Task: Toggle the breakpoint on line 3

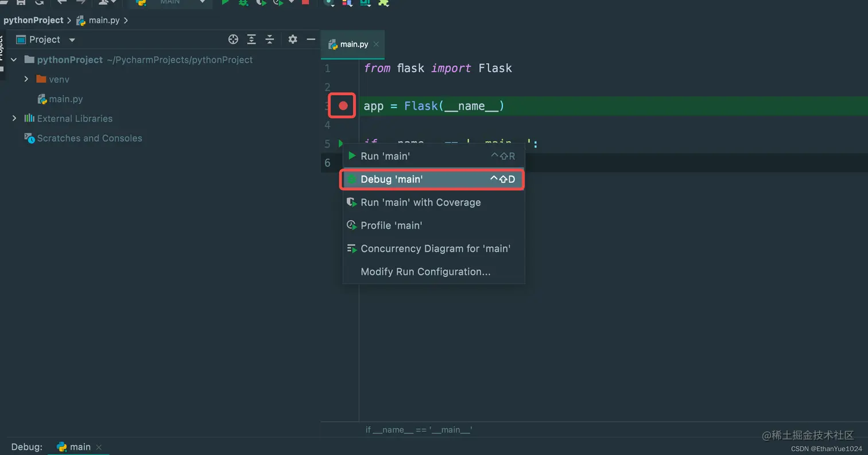Action: pyautogui.click(x=343, y=106)
